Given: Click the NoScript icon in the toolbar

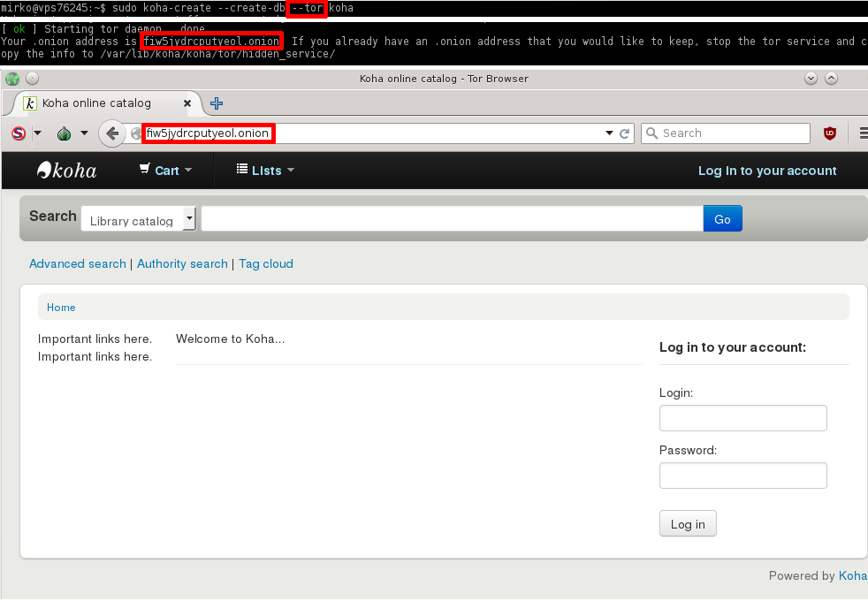Looking at the screenshot, I should 19,133.
